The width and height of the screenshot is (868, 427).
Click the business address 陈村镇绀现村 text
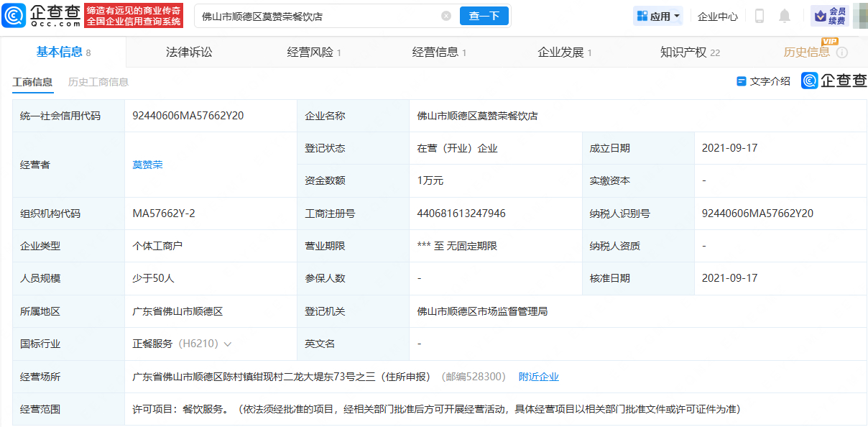[281, 377]
